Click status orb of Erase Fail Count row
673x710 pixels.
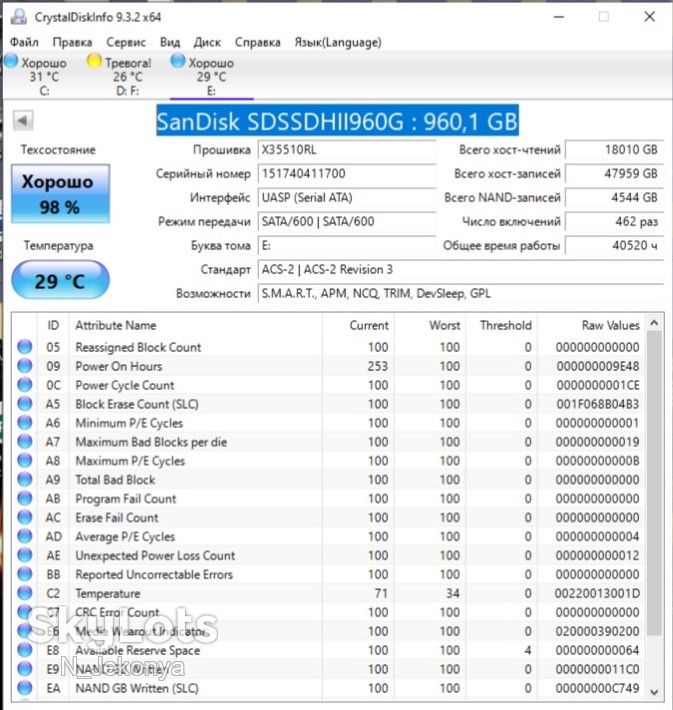24,517
